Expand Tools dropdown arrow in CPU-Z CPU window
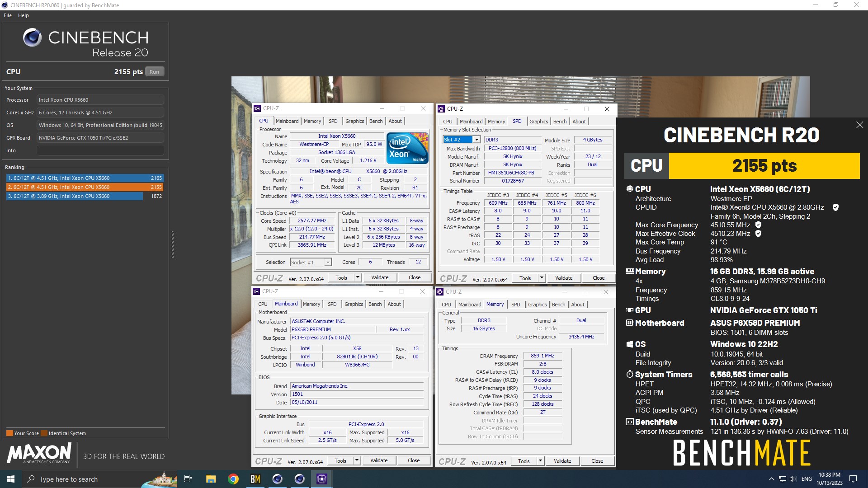 358,277
